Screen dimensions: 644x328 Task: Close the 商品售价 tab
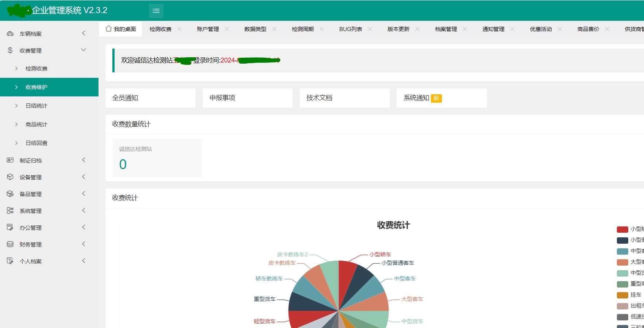[607, 29]
